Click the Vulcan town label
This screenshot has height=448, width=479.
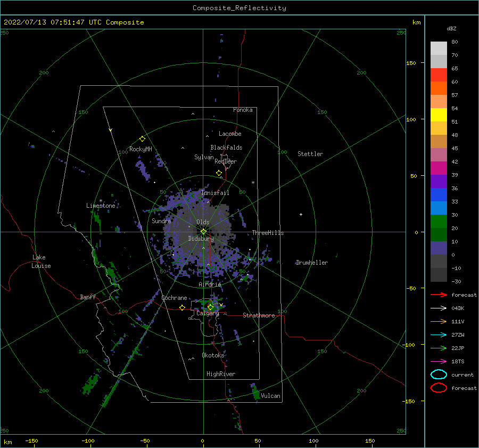(x=270, y=396)
